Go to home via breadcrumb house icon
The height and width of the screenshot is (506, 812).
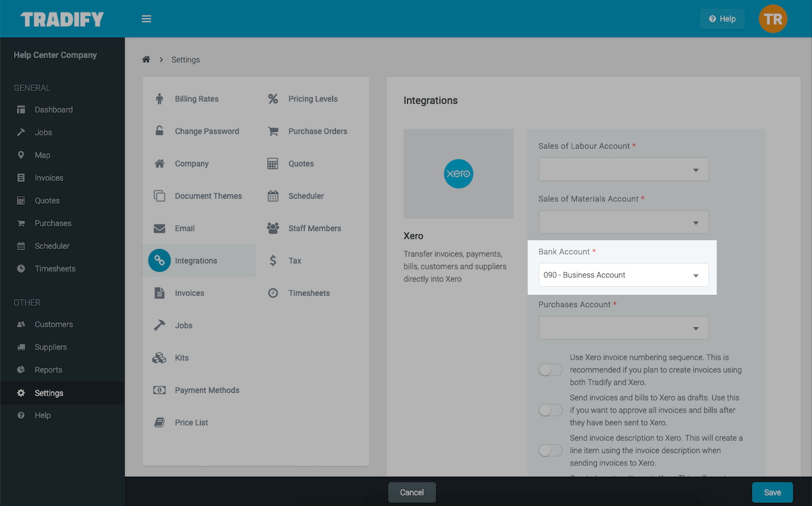pyautogui.click(x=146, y=59)
